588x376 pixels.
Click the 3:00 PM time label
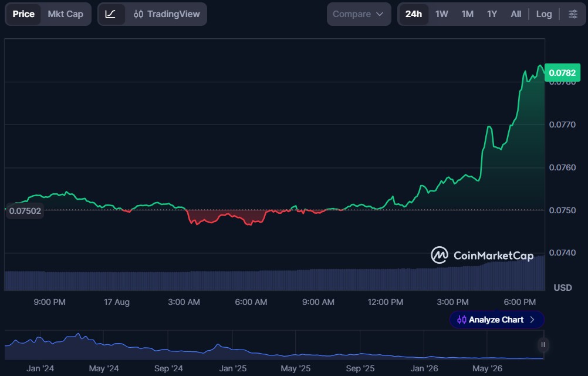[452, 302]
